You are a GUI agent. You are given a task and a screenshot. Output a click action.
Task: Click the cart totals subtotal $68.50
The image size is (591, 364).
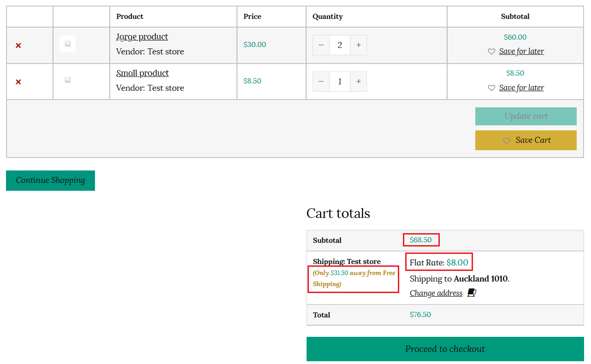tap(421, 240)
